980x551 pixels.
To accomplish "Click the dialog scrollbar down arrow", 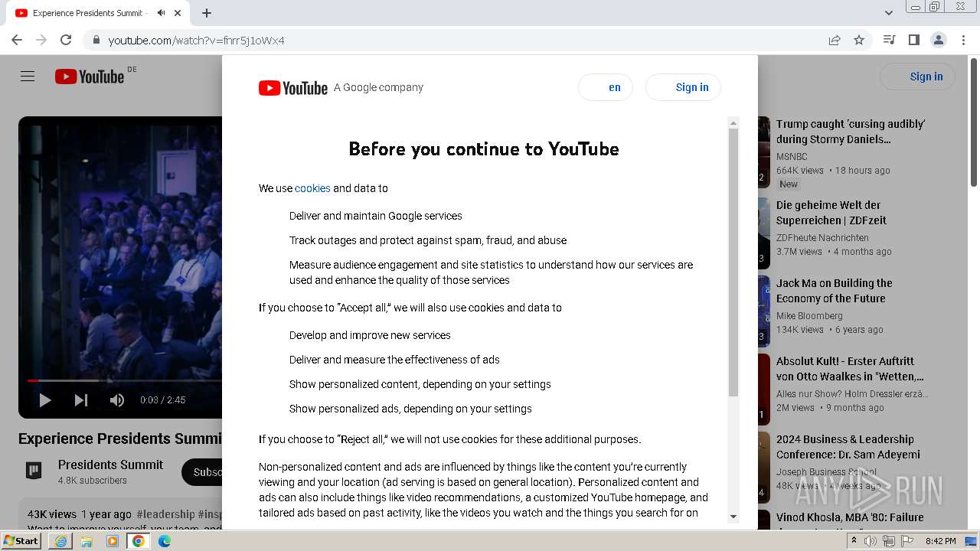I will tap(733, 517).
